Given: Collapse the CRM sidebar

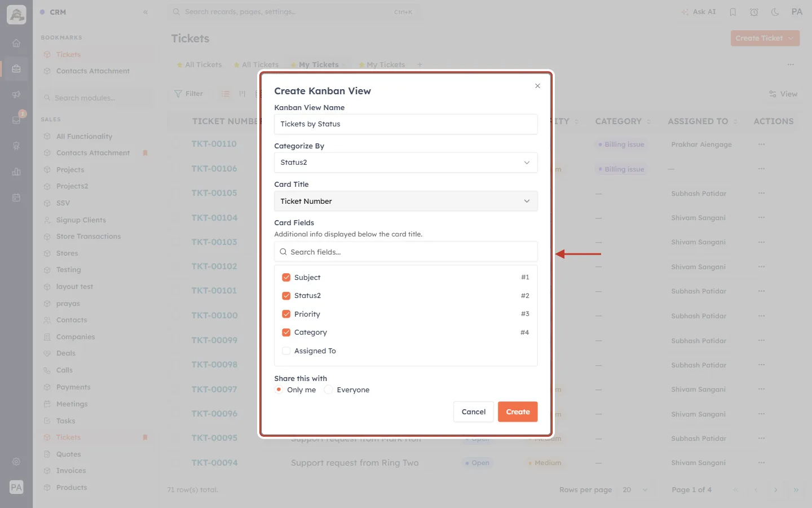Looking at the screenshot, I should click(x=145, y=12).
